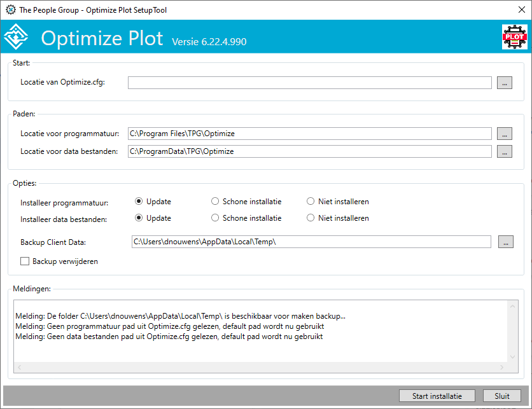Enable the Backup verwijderen checkbox

coord(25,261)
